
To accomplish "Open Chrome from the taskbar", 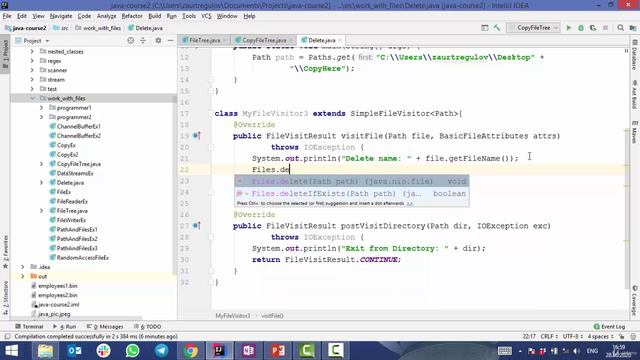I will [x=190, y=351].
